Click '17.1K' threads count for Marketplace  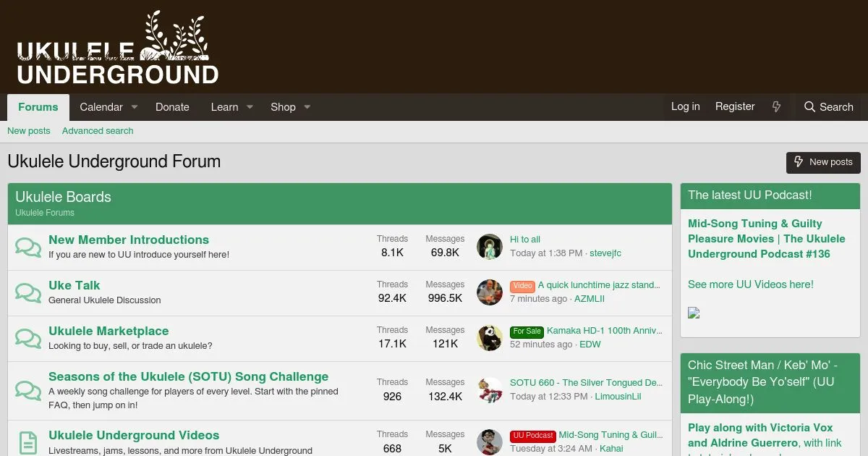[392, 344]
